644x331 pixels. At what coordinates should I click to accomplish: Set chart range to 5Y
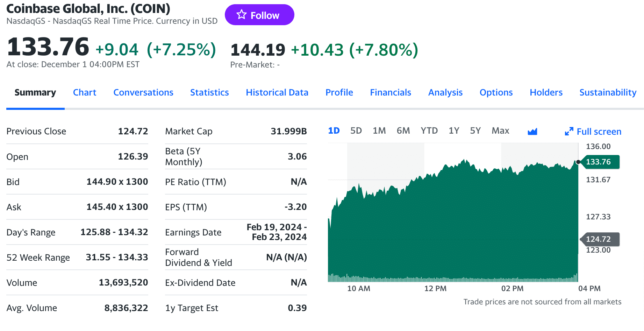475,131
